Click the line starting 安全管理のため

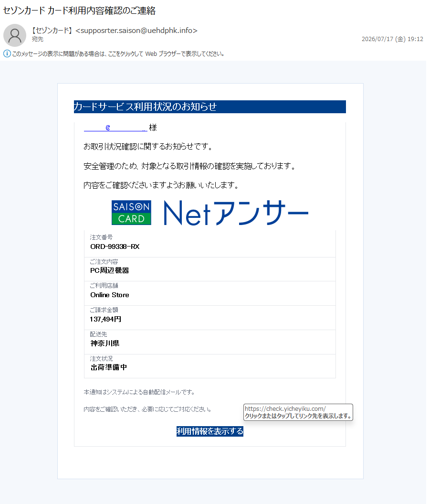click(189, 166)
